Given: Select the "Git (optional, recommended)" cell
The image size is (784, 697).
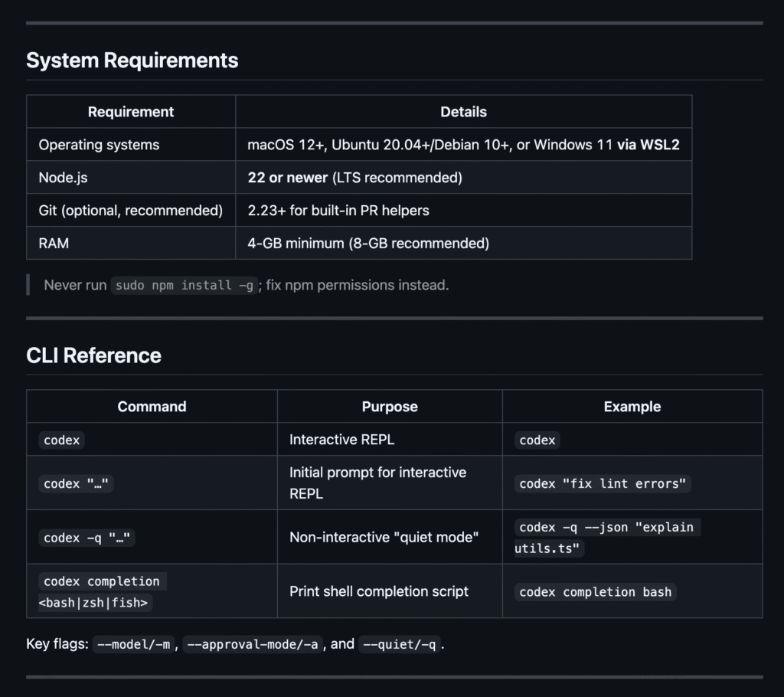Looking at the screenshot, I should pyautogui.click(x=130, y=210).
